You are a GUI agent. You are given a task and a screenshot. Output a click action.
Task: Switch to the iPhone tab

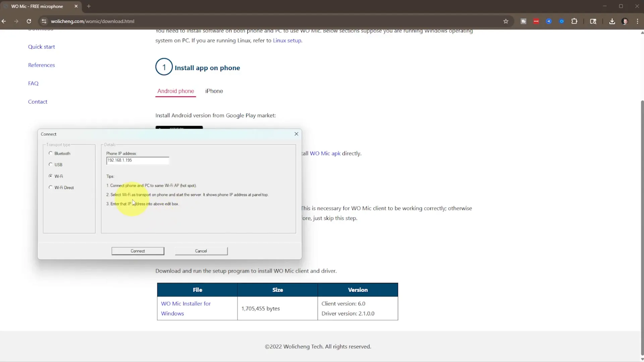click(214, 91)
